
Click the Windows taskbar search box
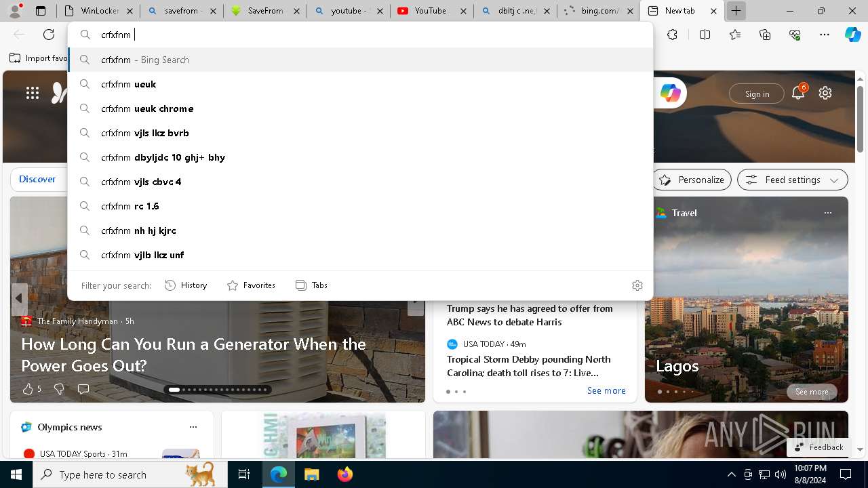pyautogui.click(x=130, y=474)
